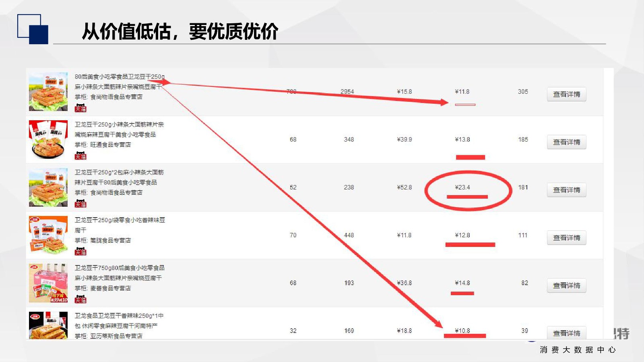Image resolution: width=644 pixels, height=362 pixels.
Task: Select value 193 cell
Action: [349, 283]
